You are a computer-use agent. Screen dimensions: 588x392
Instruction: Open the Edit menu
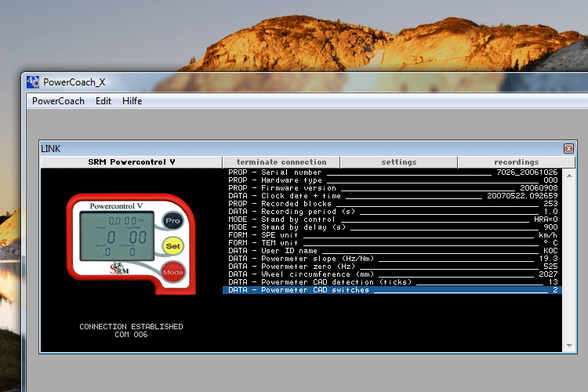point(103,101)
